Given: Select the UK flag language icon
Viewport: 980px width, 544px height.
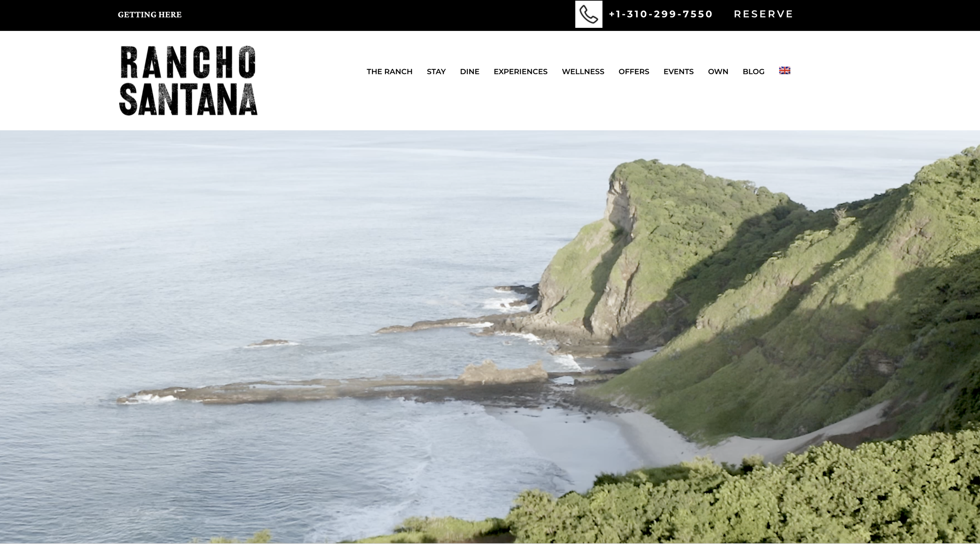Looking at the screenshot, I should point(784,70).
